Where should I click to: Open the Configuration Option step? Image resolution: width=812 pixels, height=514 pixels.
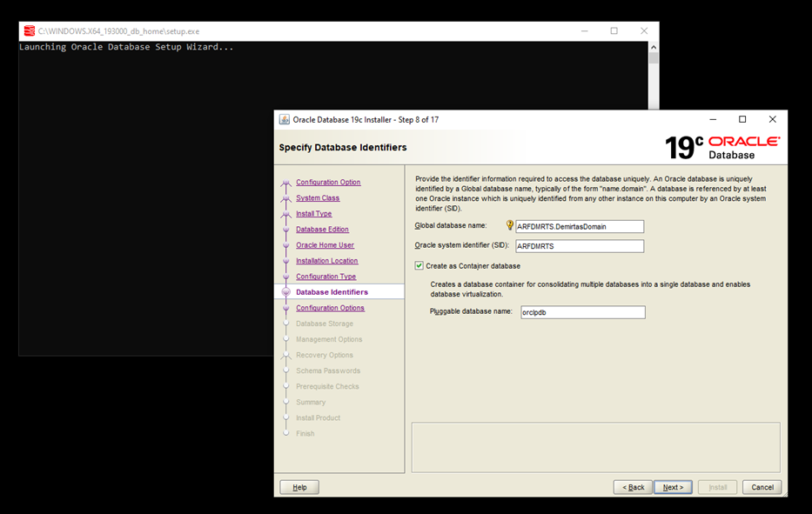(x=328, y=182)
